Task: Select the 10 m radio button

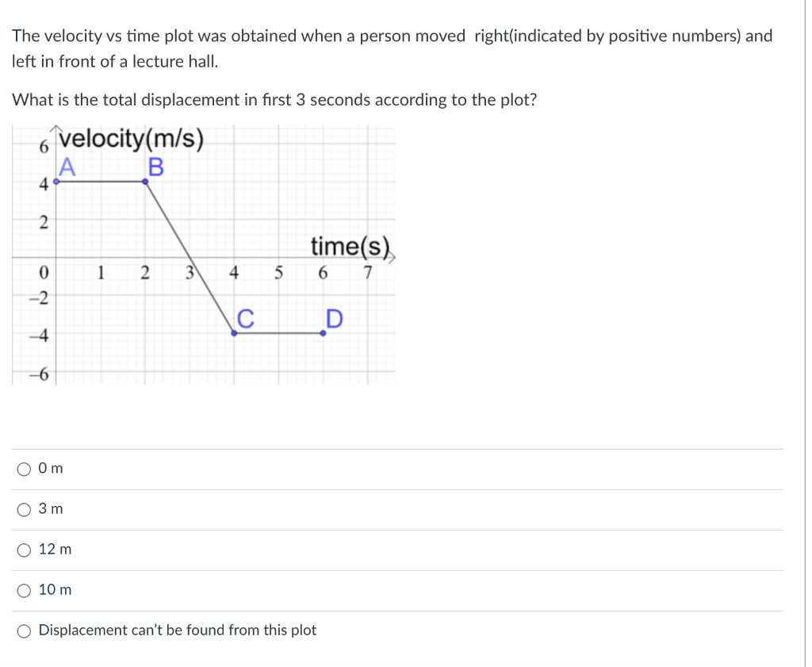Action: [24, 590]
